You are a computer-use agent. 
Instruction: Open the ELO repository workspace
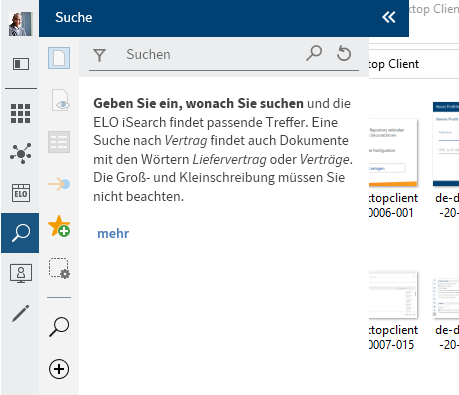21,193
